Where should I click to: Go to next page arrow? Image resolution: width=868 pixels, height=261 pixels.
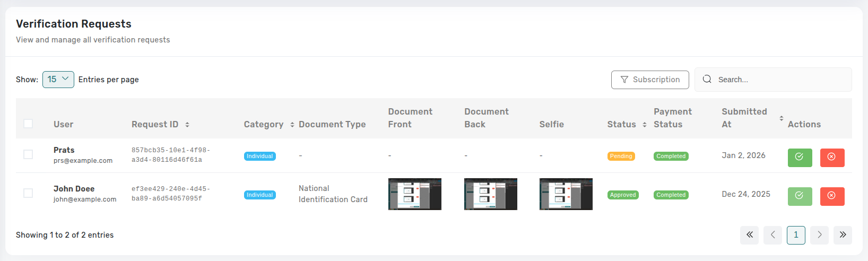pyautogui.click(x=819, y=235)
